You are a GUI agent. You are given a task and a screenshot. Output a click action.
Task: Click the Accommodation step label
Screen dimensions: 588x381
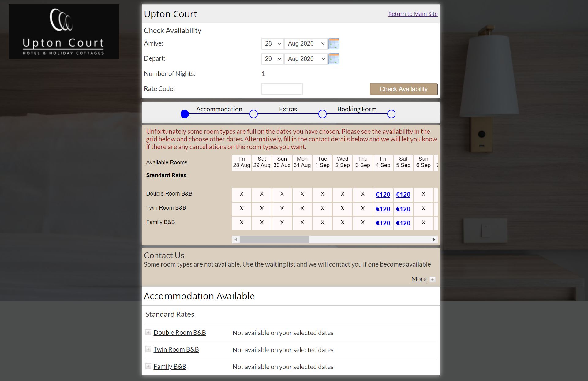[219, 109]
